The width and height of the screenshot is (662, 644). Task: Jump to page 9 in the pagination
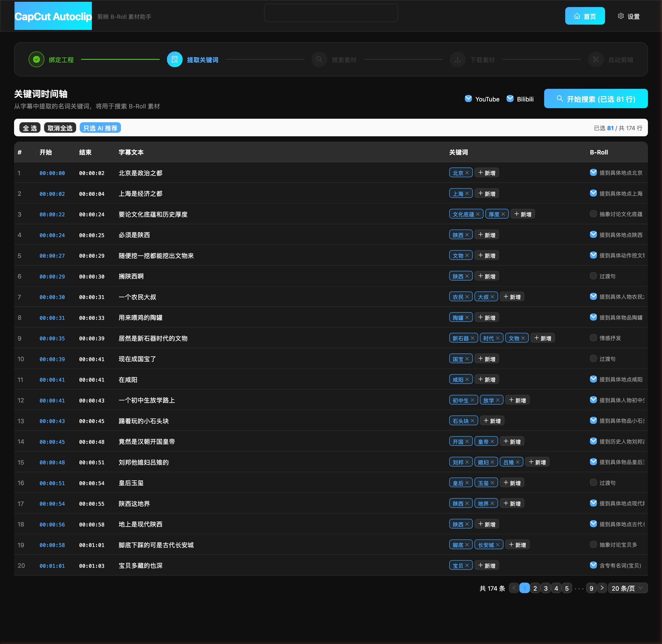coord(591,588)
